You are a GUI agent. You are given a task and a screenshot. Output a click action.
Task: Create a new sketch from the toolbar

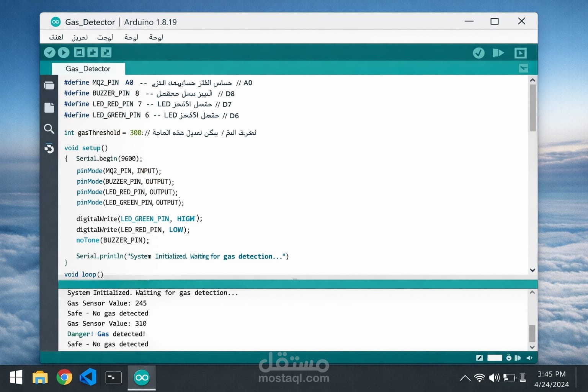point(79,52)
